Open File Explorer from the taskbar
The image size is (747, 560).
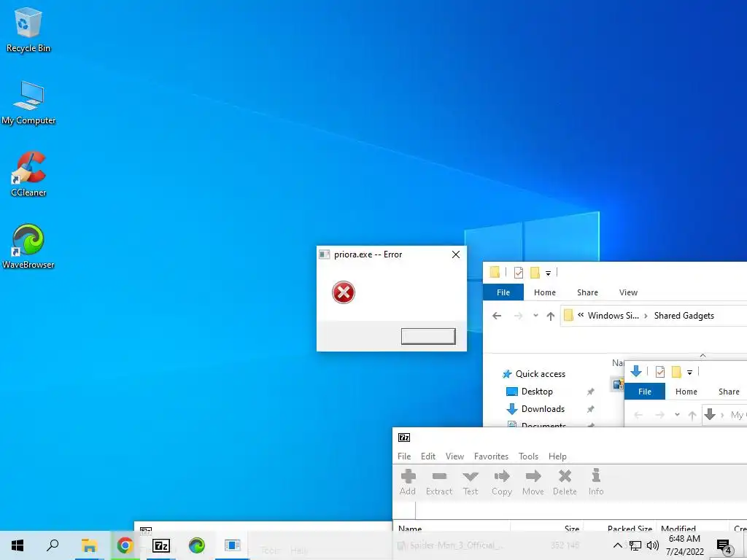(89, 545)
